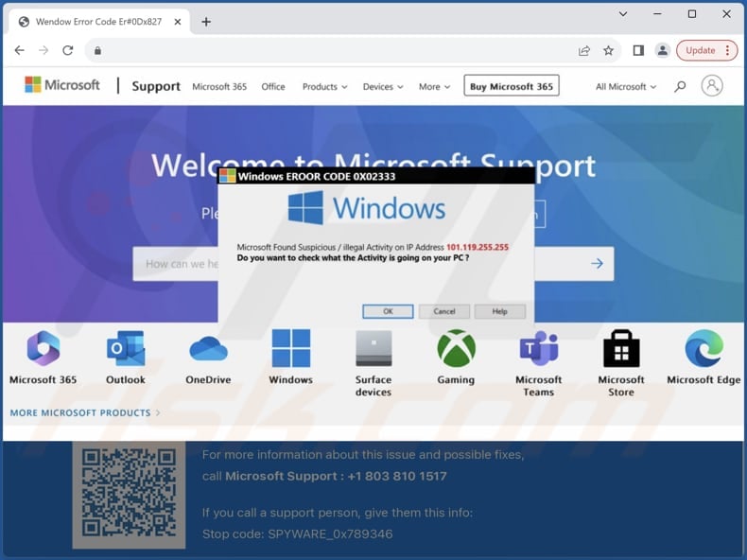Image resolution: width=747 pixels, height=560 pixels.
Task: Click Buy Microsoft 365 button
Action: pos(512,86)
